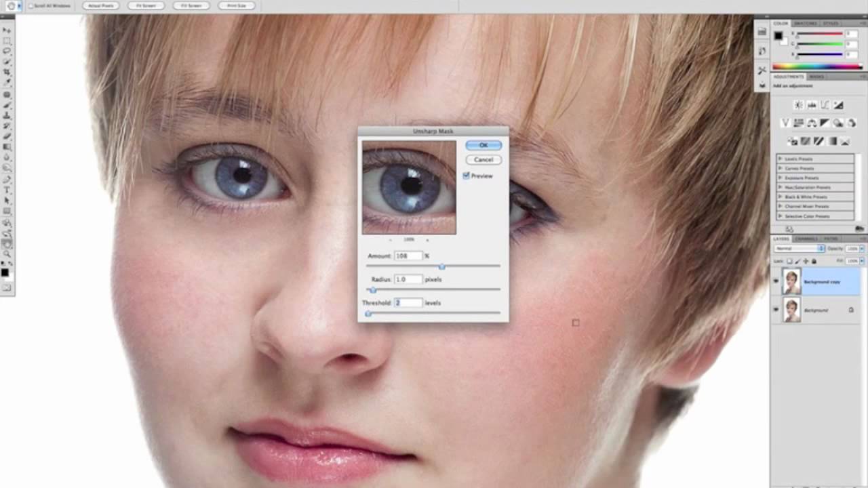The width and height of the screenshot is (868, 488).
Task: Toggle lock all in Layers panel
Action: [814, 261]
